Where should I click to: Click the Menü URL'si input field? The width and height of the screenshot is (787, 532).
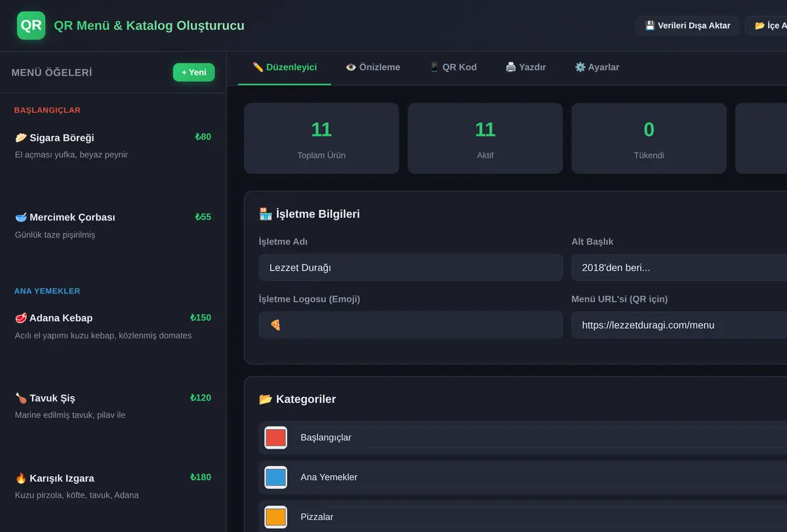[679, 325]
